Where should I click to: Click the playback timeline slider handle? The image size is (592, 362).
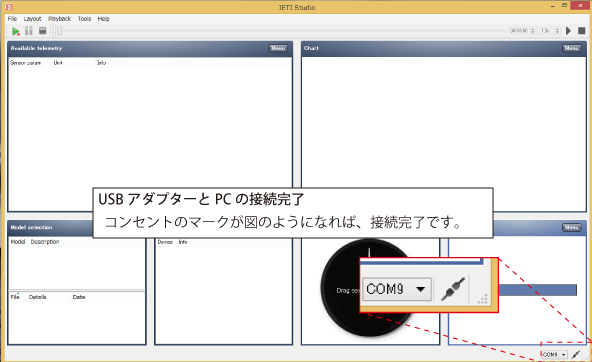pyautogui.click(x=59, y=31)
